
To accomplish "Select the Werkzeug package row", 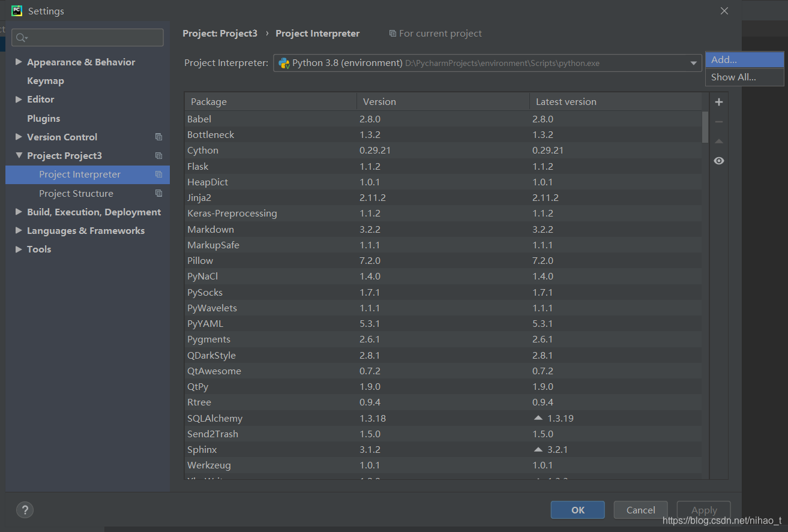I will click(443, 465).
